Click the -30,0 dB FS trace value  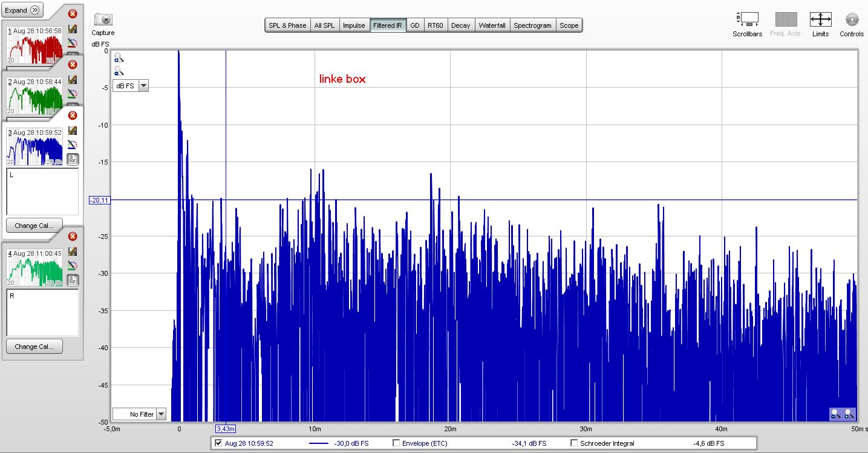[x=351, y=443]
